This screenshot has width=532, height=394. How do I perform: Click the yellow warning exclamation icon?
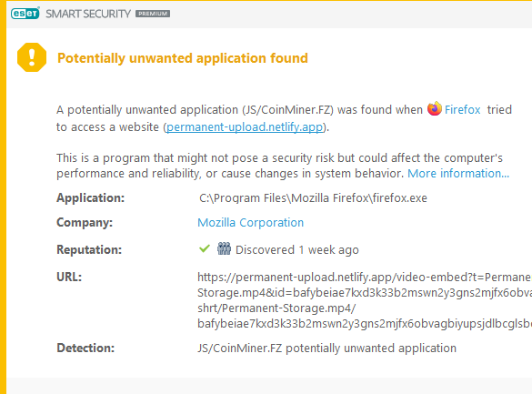tap(32, 57)
